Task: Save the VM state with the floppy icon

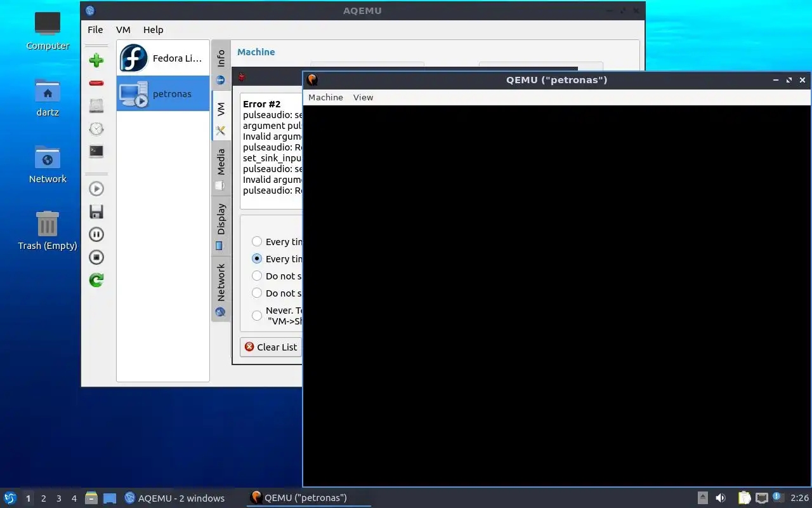Action: (96, 211)
